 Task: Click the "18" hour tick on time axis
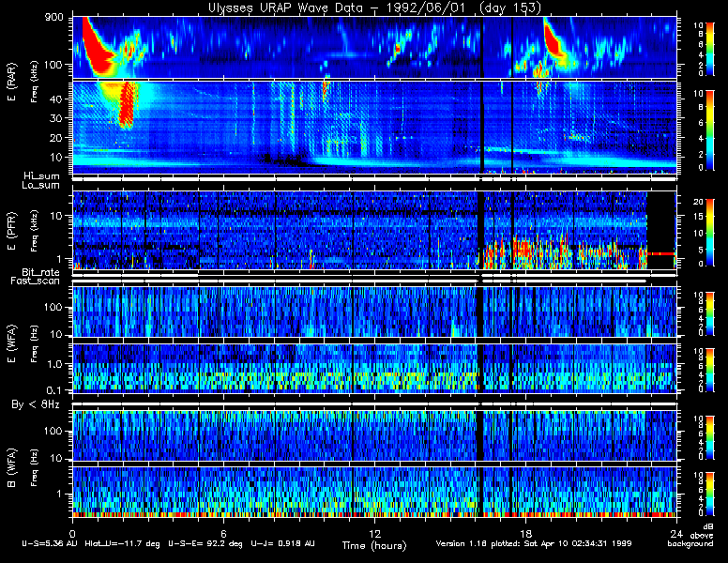pyautogui.click(x=525, y=533)
